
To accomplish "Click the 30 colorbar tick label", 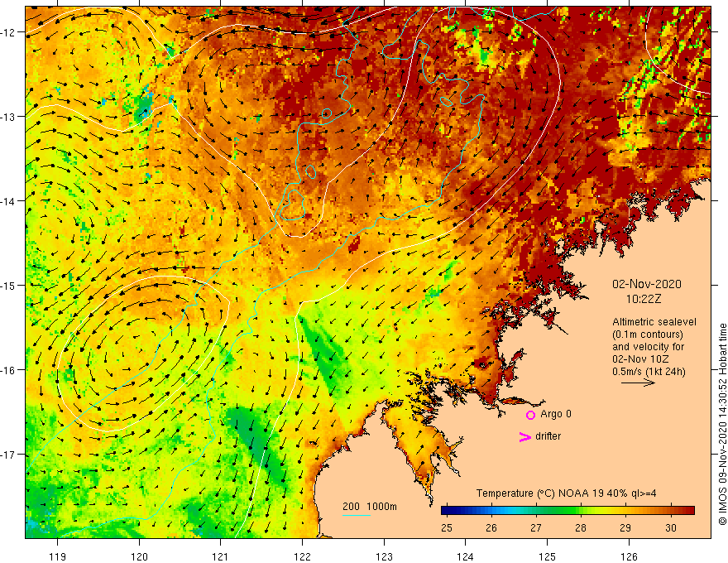I will click(x=670, y=527).
